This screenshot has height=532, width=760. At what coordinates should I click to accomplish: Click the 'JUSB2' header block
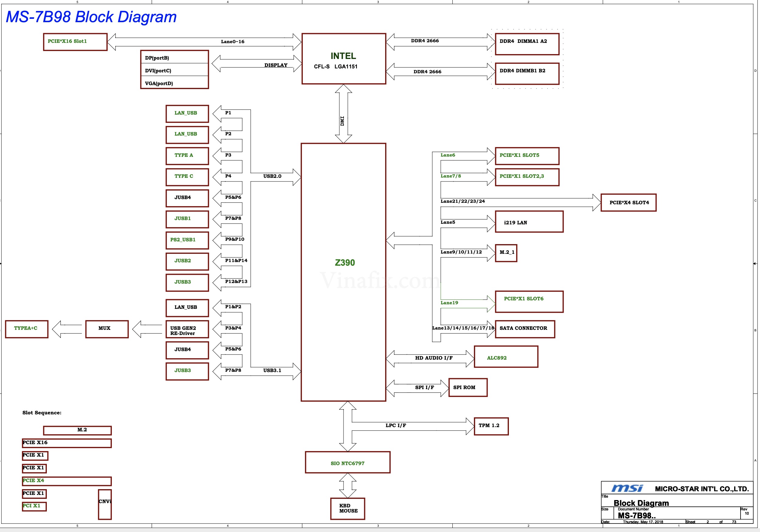[x=187, y=261]
